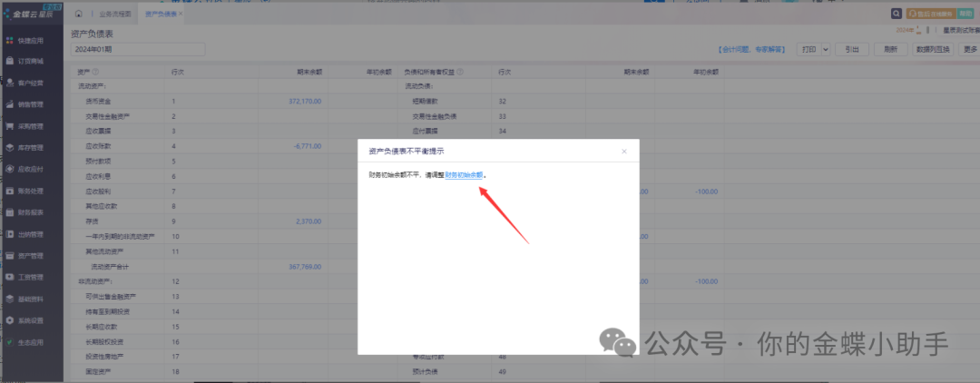The image size is (980, 383).
Task: Expand the 打印 dropdown arrow
Action: pos(826,50)
